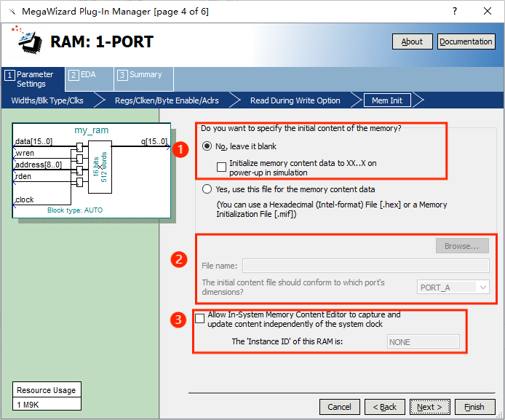Viewport: 505px width, 420px height.
Task: Proceed with the Next button
Action: [x=429, y=407]
